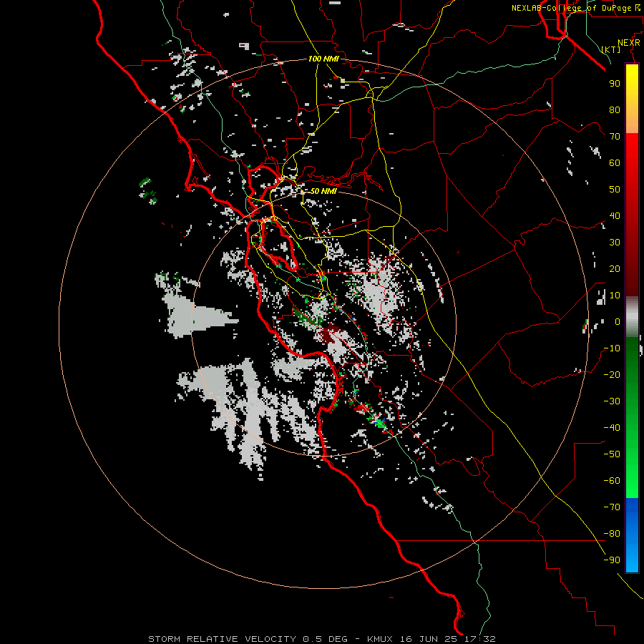The image size is (644, 644).
Task: Click the "NEXLAB-College of DuPage" header text
Action: pyautogui.click(x=571, y=8)
